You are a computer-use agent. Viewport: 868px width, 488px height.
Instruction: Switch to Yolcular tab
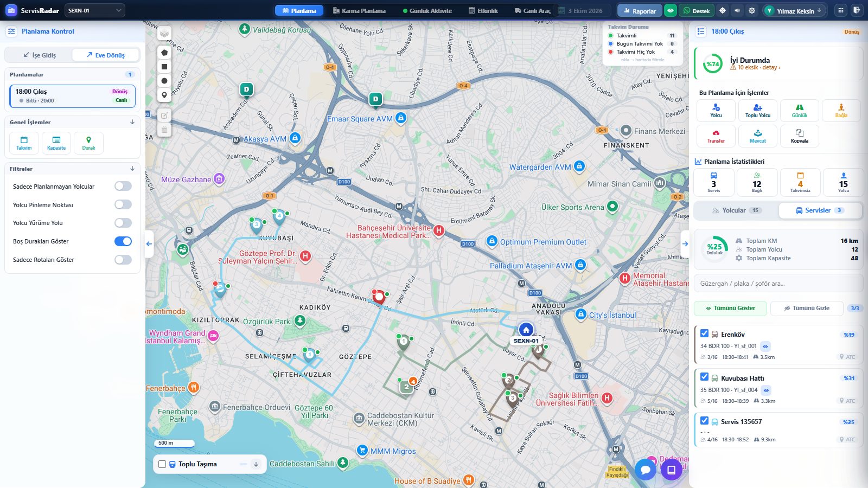pos(736,210)
